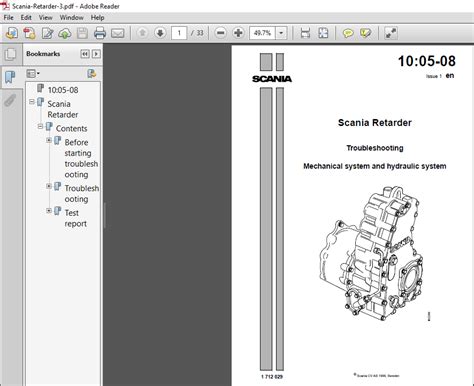Select the 10:05-08 bookmark
This screenshot has width=474, height=386.
point(63,90)
